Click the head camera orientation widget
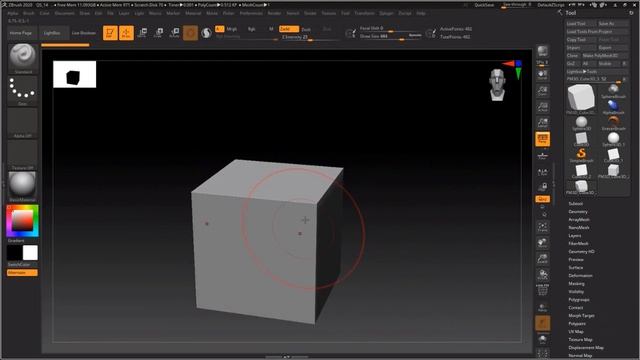This screenshot has height=360, width=640. click(498, 85)
